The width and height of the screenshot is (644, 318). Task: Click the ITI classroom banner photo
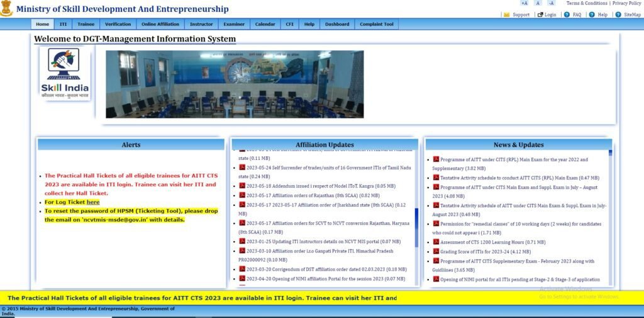[235, 84]
